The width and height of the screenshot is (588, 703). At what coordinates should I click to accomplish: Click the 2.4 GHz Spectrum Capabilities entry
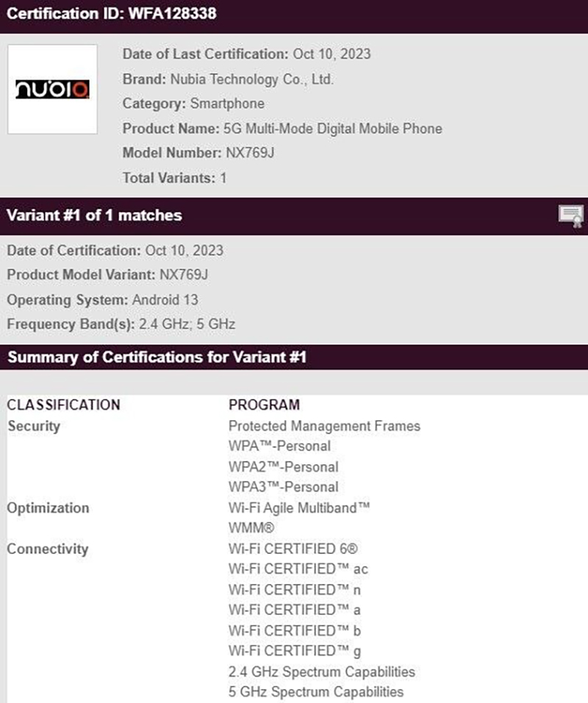pyautogui.click(x=322, y=671)
